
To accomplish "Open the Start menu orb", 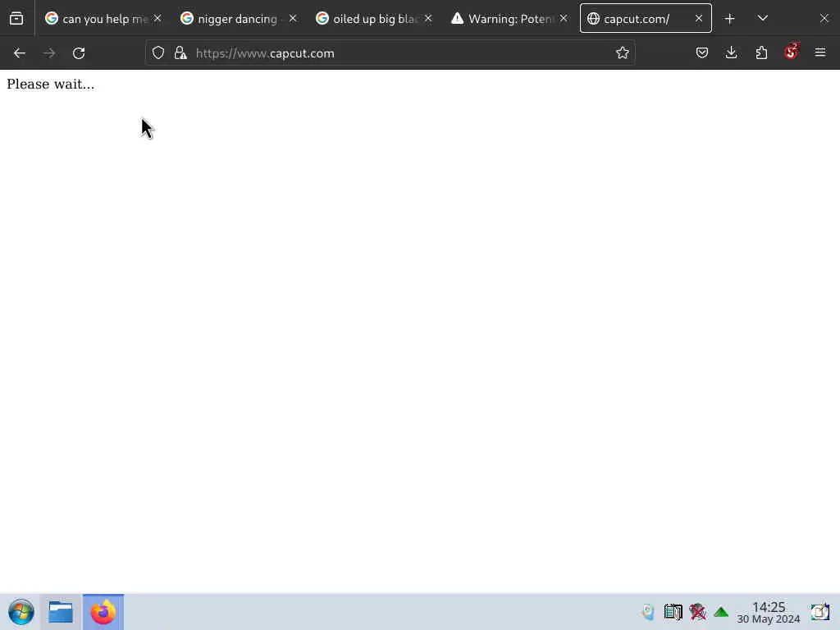I will pyautogui.click(x=21, y=612).
